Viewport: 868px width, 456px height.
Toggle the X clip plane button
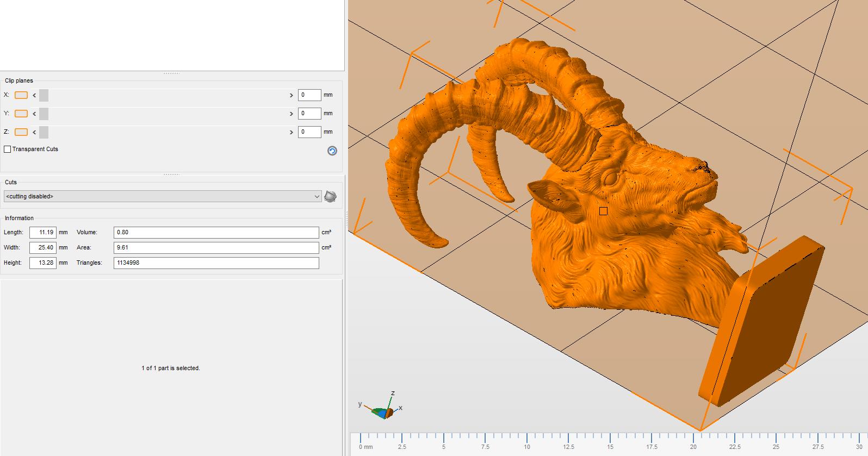click(21, 95)
